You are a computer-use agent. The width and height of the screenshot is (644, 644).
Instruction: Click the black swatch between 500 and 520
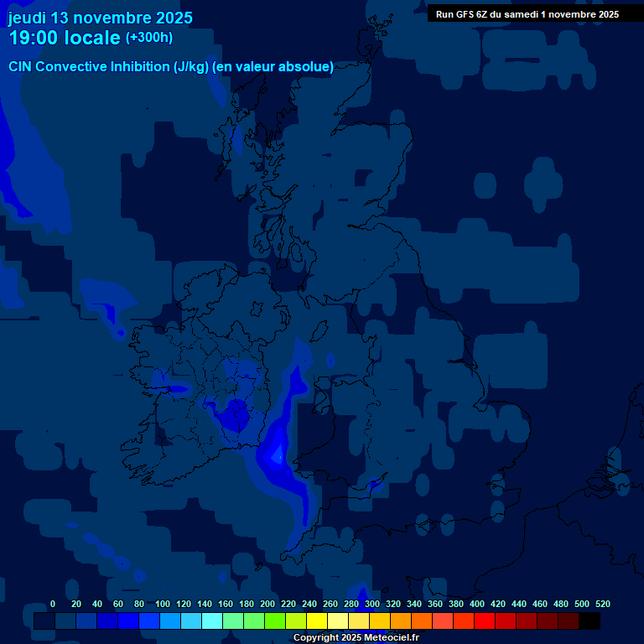pos(589,621)
